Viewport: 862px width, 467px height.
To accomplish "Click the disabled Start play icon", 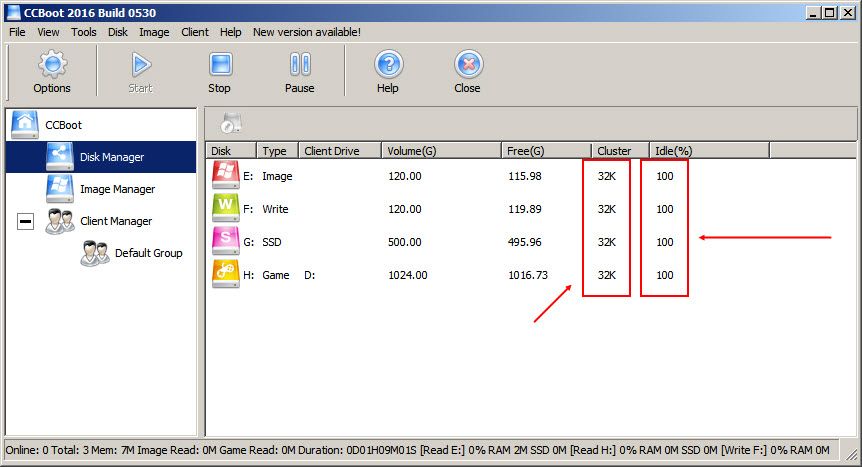I will click(x=141, y=64).
